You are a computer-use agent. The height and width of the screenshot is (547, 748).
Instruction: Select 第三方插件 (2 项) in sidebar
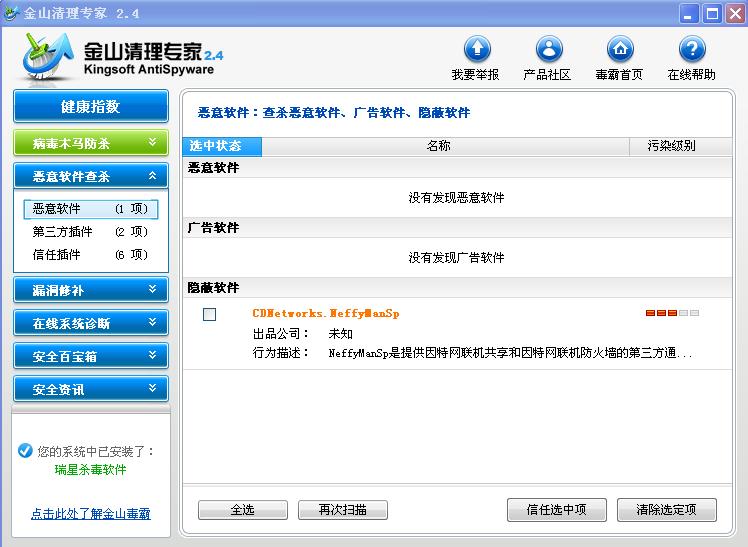tap(90, 232)
